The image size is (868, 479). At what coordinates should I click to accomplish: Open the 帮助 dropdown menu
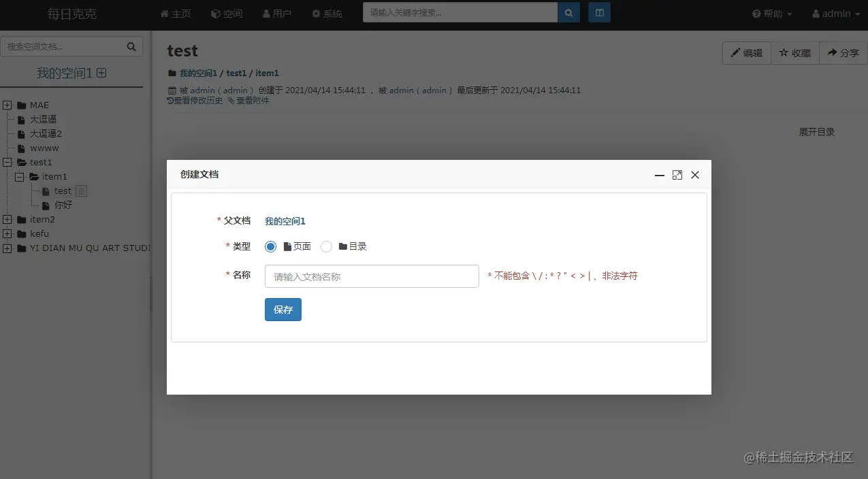(x=772, y=14)
